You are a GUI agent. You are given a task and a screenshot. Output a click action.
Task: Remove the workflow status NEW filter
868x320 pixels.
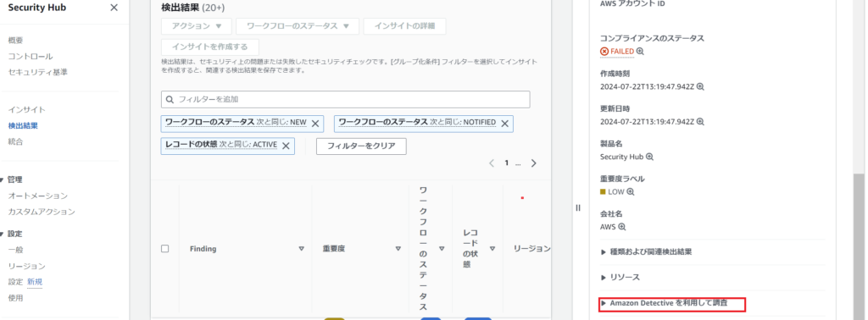click(x=315, y=124)
